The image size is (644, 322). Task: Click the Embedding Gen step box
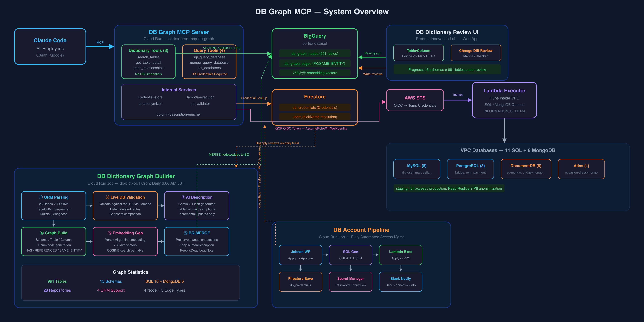point(125,241)
